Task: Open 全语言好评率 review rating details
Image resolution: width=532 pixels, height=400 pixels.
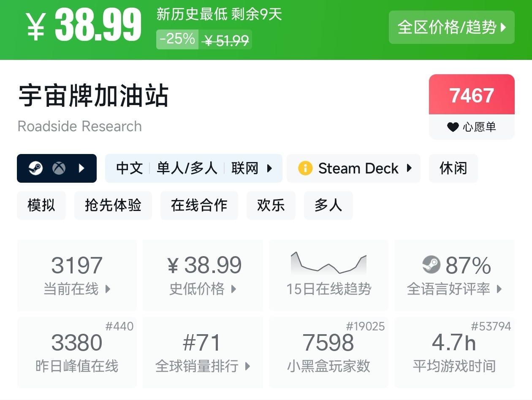Action: (454, 275)
